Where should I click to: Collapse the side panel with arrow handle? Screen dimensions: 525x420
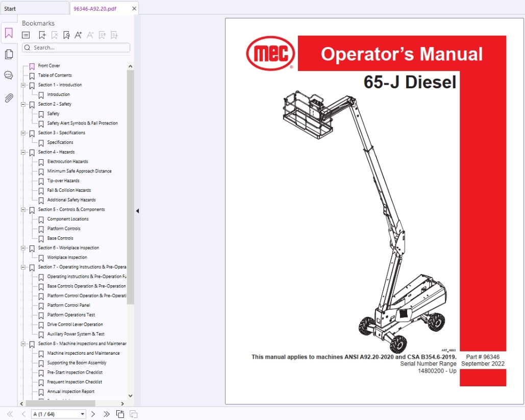(137, 211)
